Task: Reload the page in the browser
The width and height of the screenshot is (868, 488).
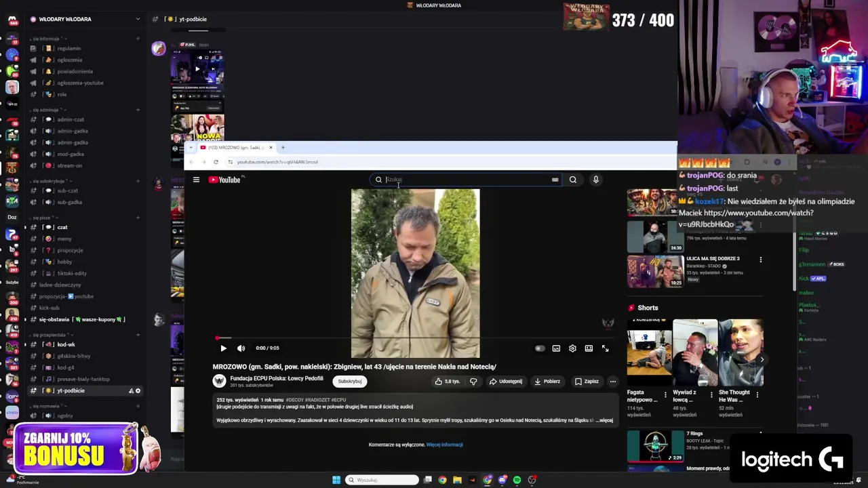Action: [216, 162]
